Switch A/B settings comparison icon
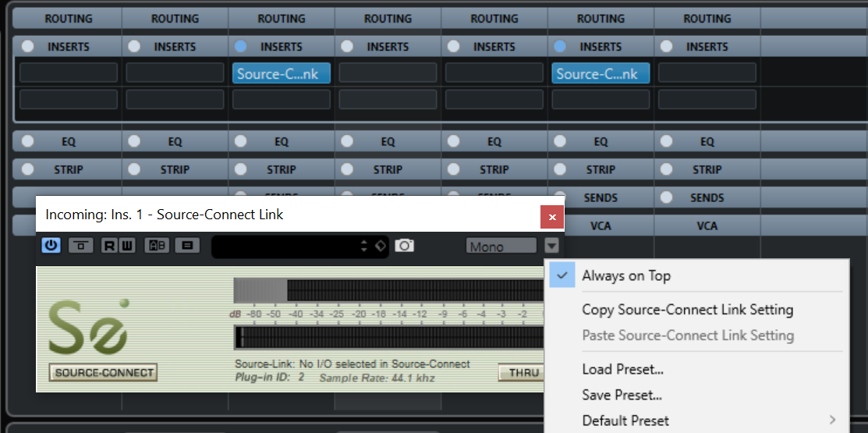This screenshot has width=868, height=433. (157, 246)
